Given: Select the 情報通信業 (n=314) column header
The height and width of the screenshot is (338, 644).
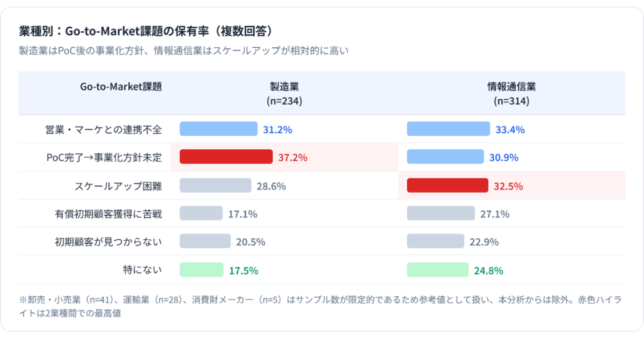Looking at the screenshot, I should 511,93.
